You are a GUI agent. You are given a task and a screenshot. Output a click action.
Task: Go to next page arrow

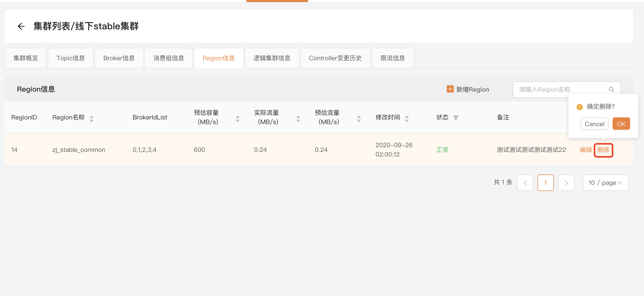566,183
